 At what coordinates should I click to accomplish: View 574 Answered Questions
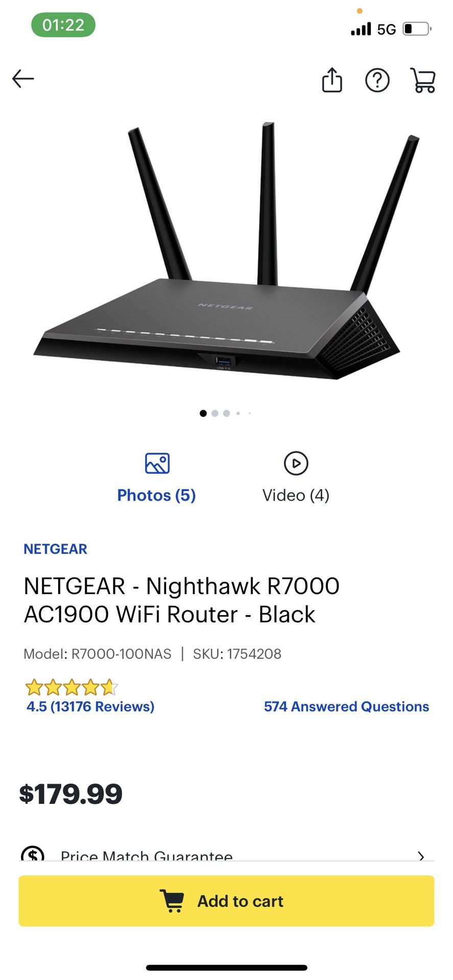[346, 706]
